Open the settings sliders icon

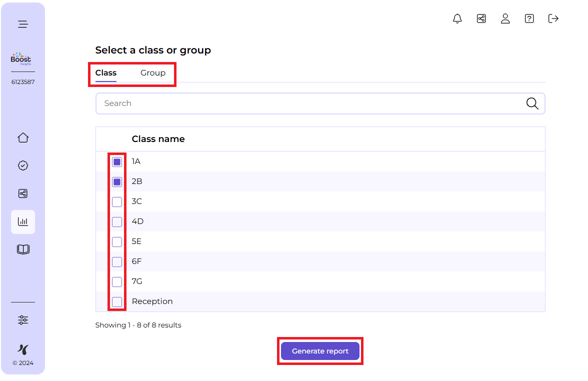pyautogui.click(x=23, y=320)
